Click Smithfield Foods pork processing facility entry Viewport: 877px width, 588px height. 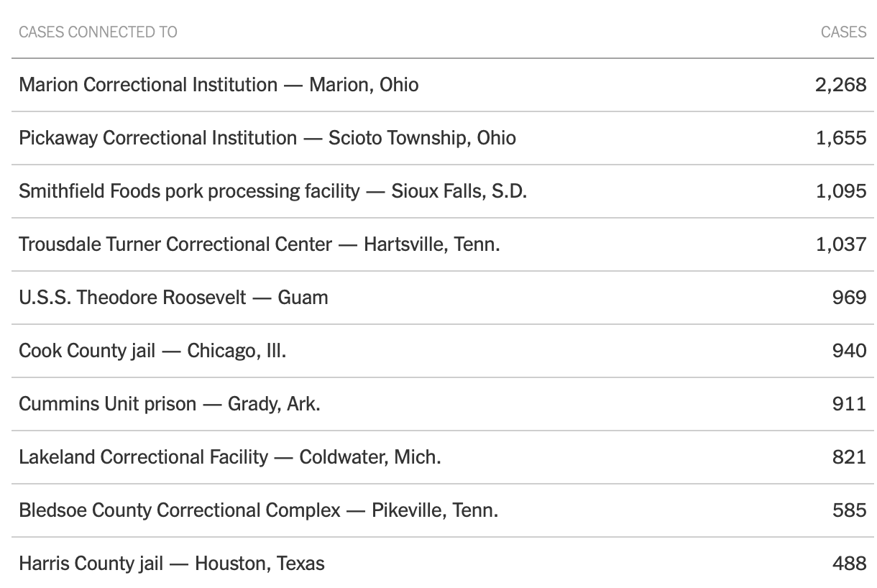coord(272,191)
